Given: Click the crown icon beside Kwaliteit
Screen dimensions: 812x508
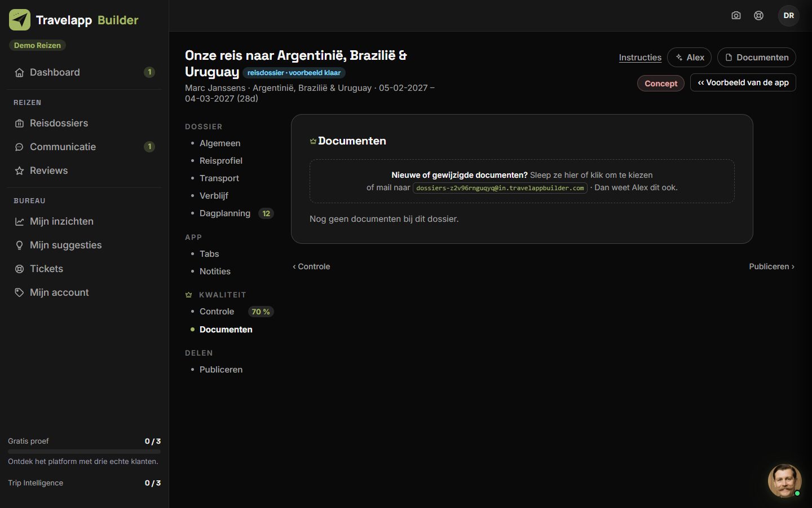Looking at the screenshot, I should point(189,295).
